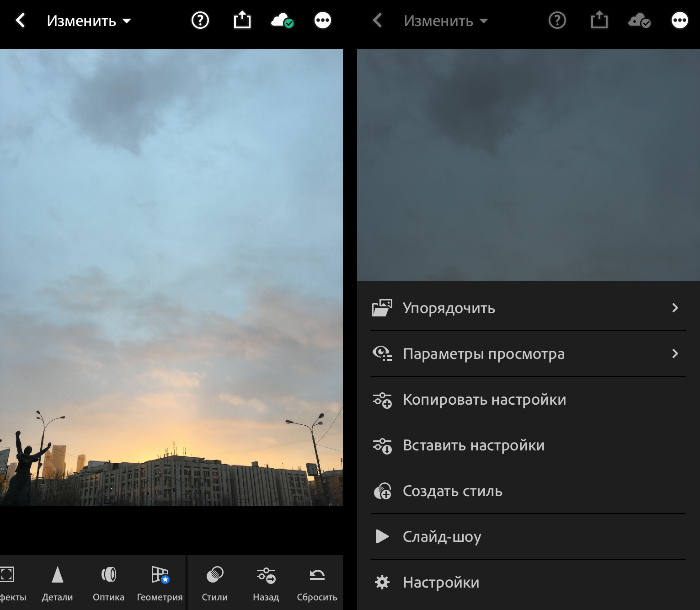The width and height of the screenshot is (700, 610).
Task: Tap dimmed Изменить dropdown on right screen
Action: (446, 21)
